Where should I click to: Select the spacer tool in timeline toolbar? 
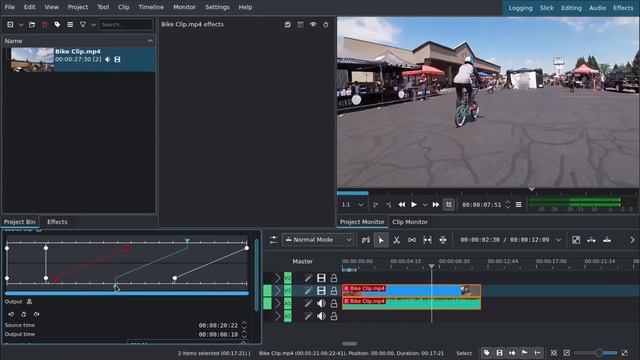427,240
